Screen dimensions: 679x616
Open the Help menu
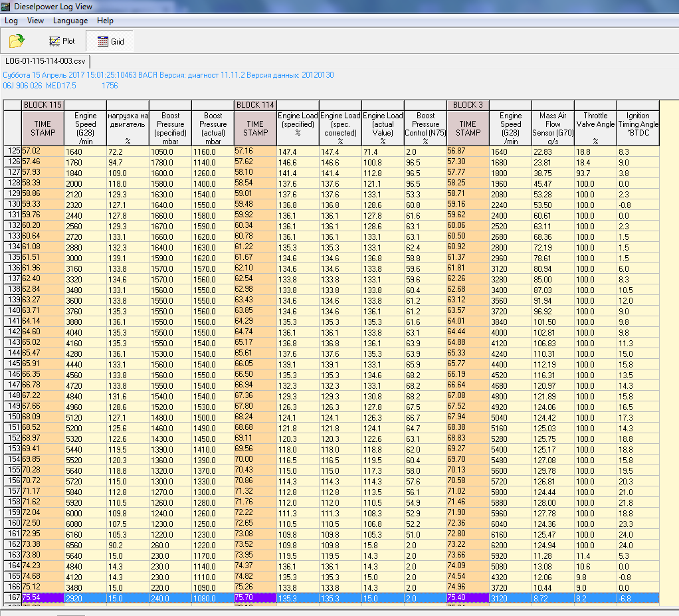click(105, 21)
